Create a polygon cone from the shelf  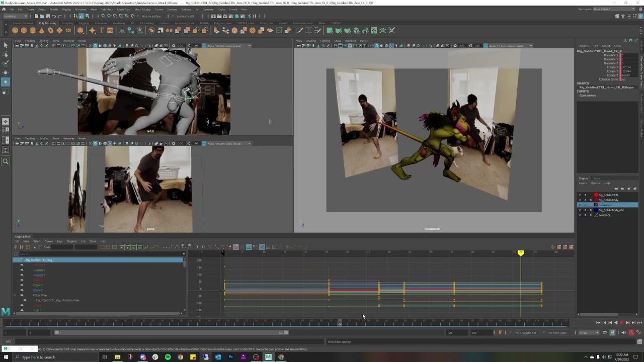tap(42, 31)
